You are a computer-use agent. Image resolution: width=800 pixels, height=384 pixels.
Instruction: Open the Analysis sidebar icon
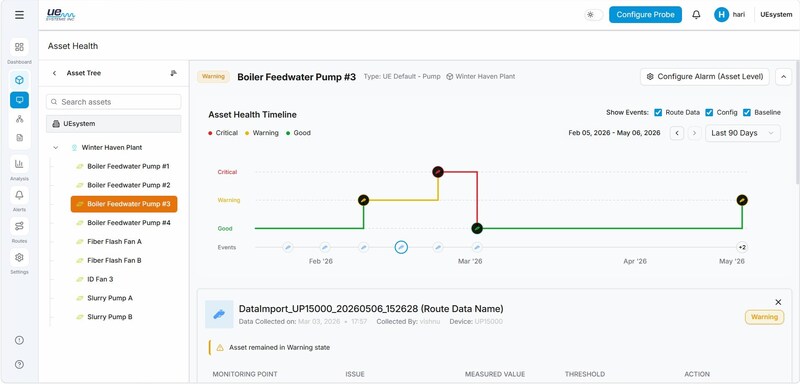(19, 164)
